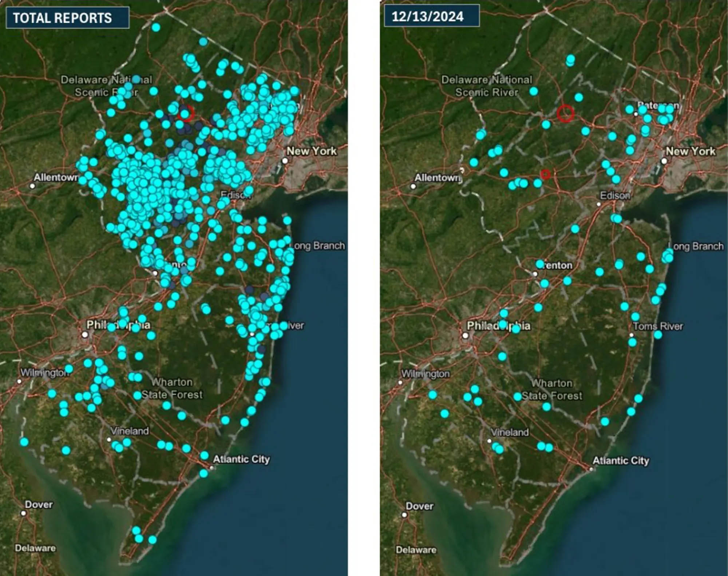Click New York city dot on left map

click(x=285, y=161)
